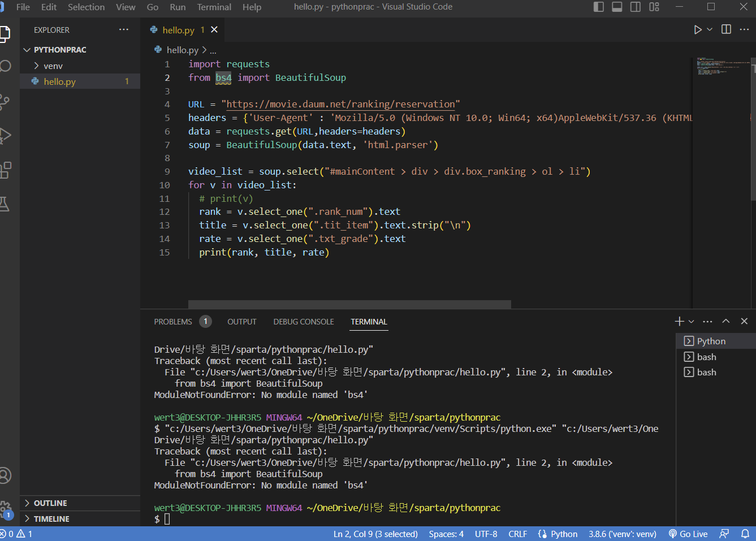Click the code minimap preview
The width and height of the screenshot is (756, 541).
722,67
